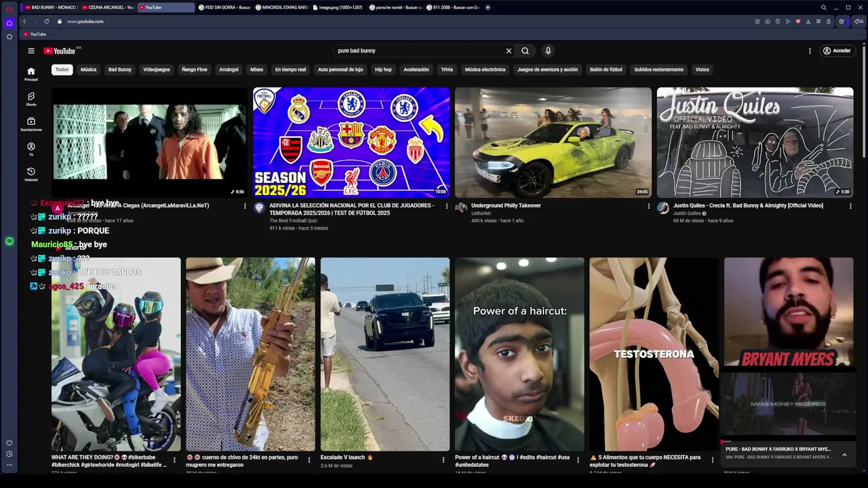Open more options for the football quiz video

point(446,206)
